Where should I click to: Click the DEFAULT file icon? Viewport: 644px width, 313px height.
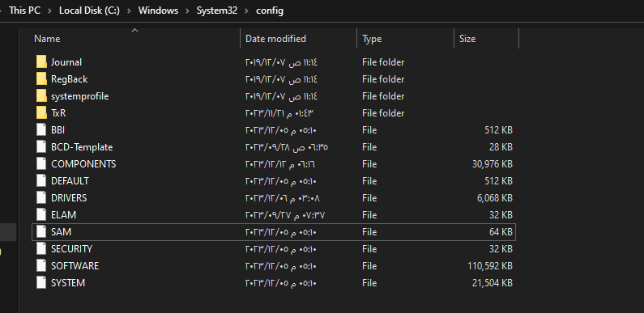pos(41,181)
